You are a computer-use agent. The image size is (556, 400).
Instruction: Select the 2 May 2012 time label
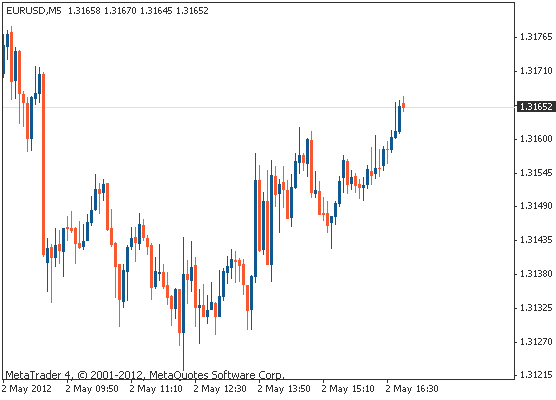click(x=27, y=389)
